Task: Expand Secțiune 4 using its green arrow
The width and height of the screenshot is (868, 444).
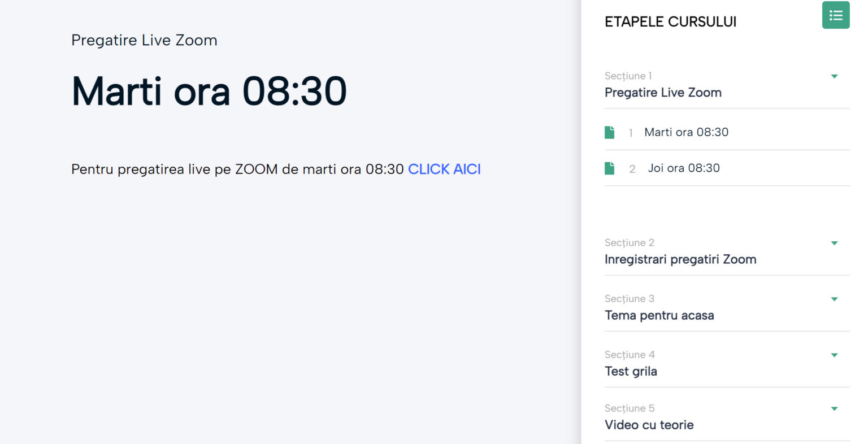Action: 834,355
